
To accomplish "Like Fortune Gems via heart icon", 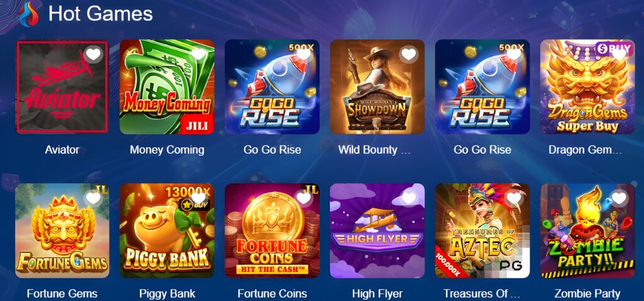I will click(x=93, y=198).
